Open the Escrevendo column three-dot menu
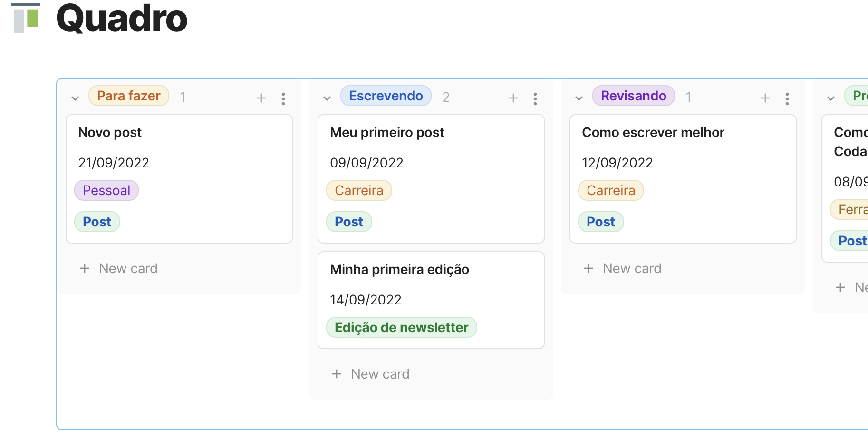 click(535, 98)
